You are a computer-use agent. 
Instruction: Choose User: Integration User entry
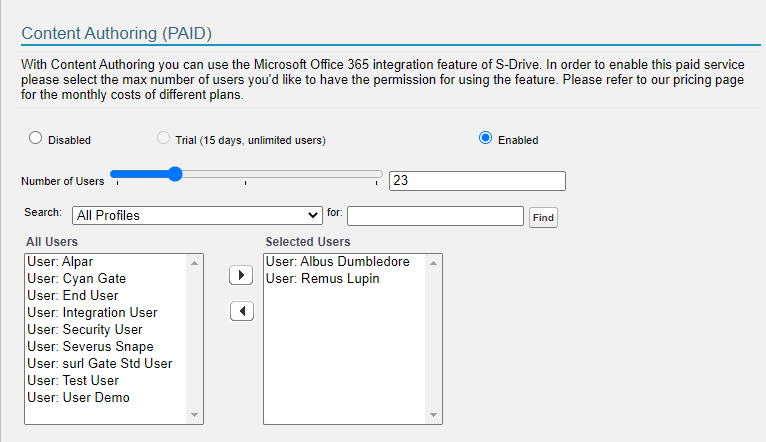pyautogui.click(x=92, y=312)
